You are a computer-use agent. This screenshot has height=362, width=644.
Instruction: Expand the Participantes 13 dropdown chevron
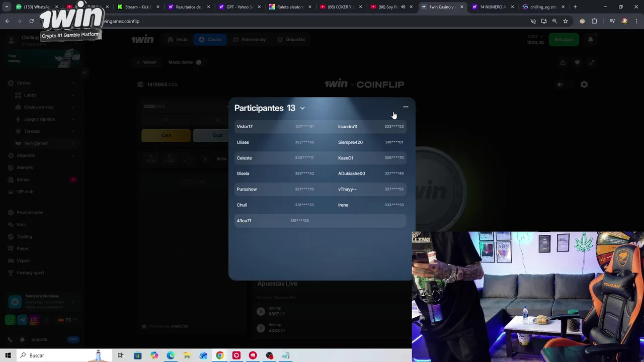[x=302, y=108]
